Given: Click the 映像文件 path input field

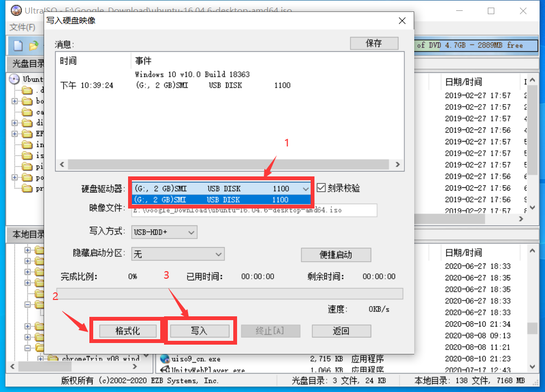Looking at the screenshot, I should (254, 210).
